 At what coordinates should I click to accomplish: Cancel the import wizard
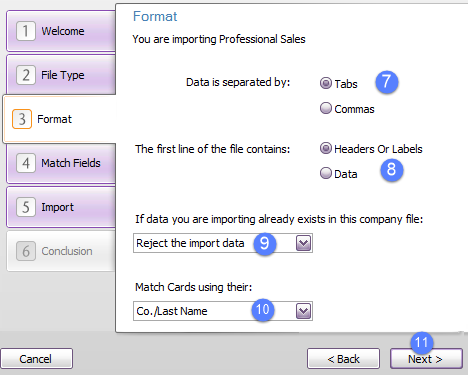coord(36,359)
